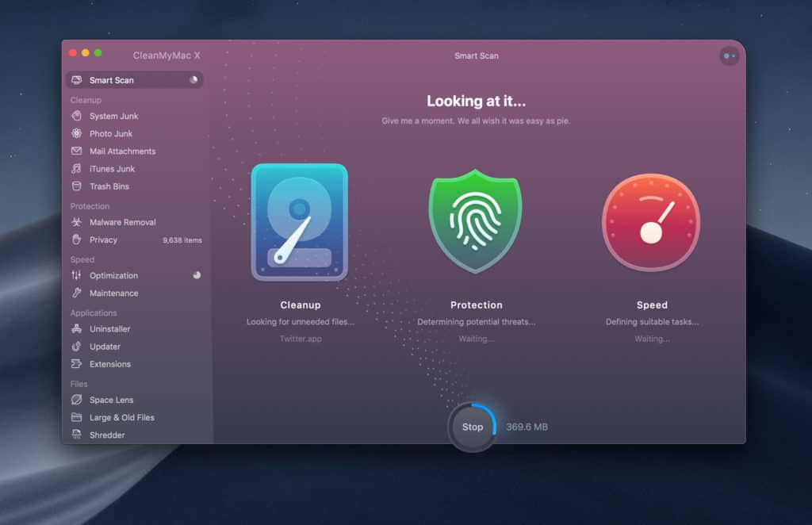Click the Smart Scan monitor icon
Screen dimensions: 812x525
point(77,80)
